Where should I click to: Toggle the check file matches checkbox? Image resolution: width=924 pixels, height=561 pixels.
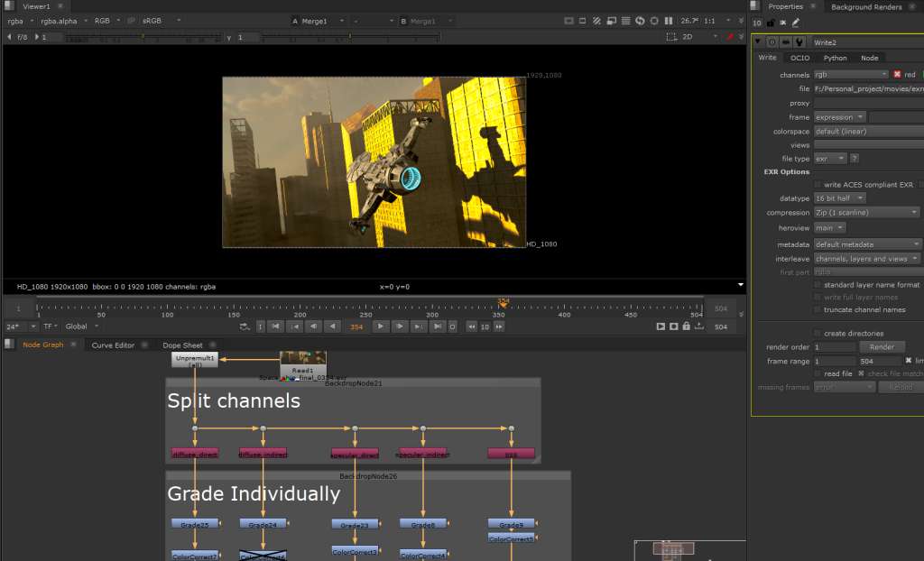click(861, 373)
